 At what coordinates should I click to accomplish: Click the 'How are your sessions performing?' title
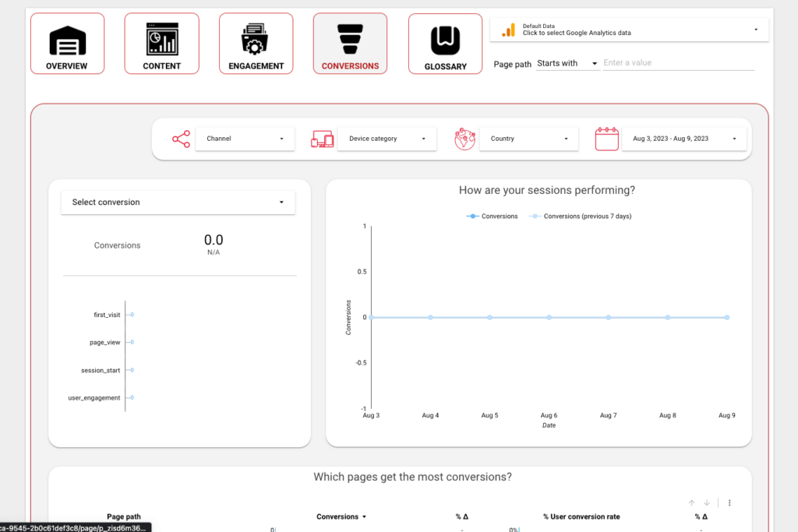[x=547, y=190]
